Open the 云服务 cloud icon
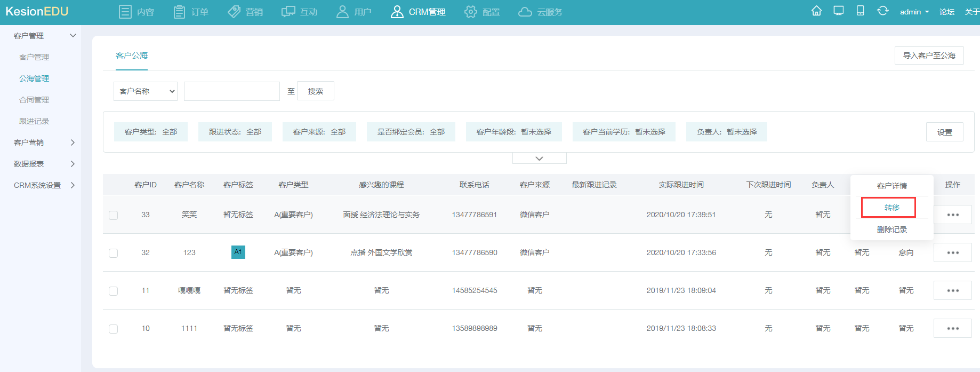This screenshot has height=372, width=980. [525, 12]
